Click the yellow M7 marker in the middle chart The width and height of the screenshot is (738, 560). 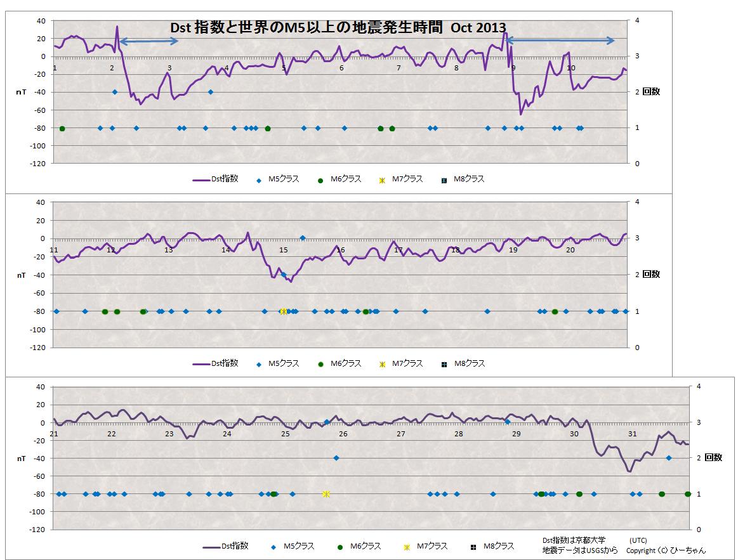point(284,311)
